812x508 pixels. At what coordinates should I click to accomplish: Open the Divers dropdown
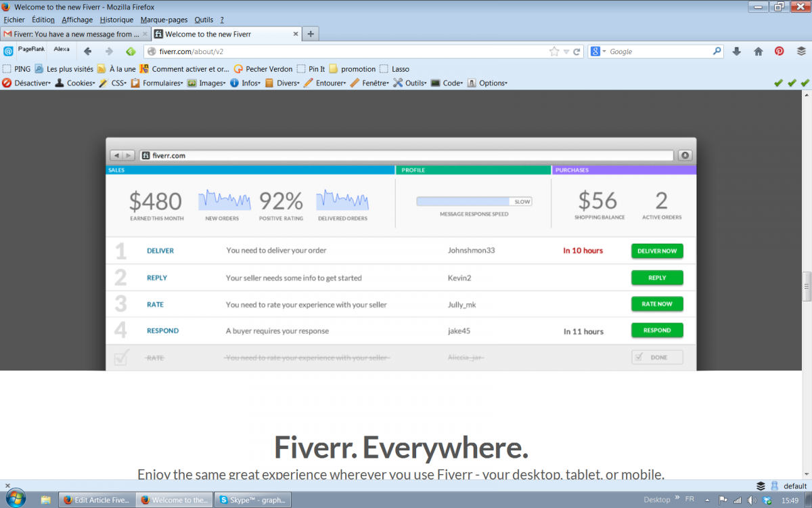pos(282,83)
